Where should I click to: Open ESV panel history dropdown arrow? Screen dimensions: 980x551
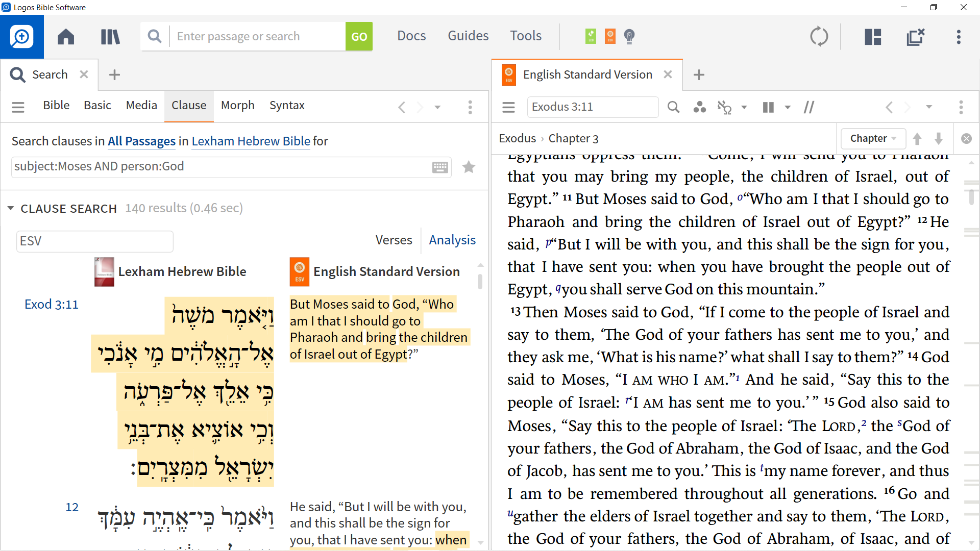click(929, 107)
